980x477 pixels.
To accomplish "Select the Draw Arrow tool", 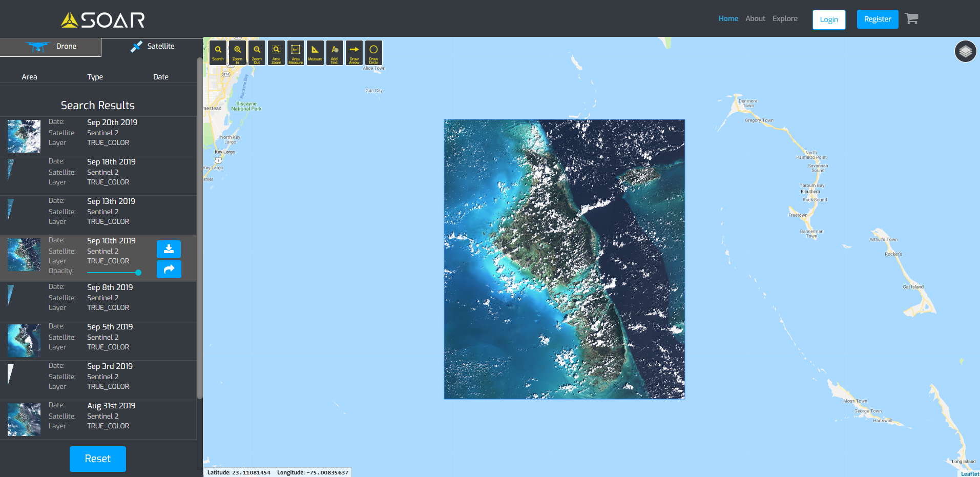I will [x=354, y=52].
